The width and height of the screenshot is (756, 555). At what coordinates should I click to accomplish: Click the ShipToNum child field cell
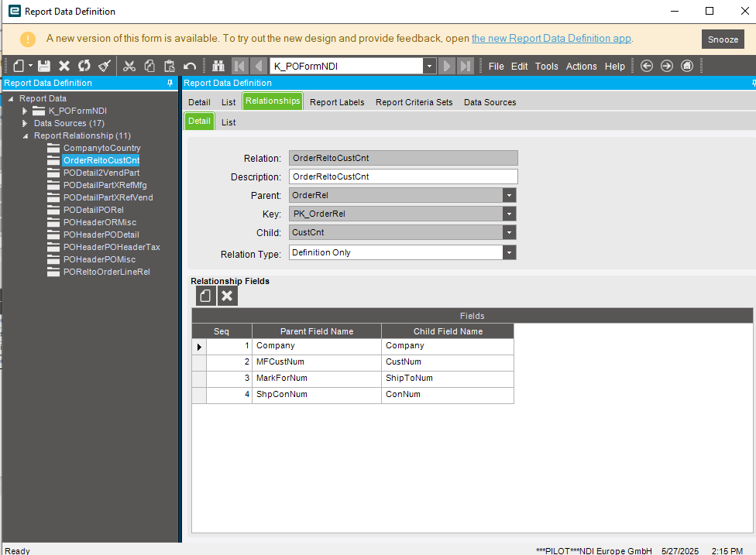[x=448, y=379]
